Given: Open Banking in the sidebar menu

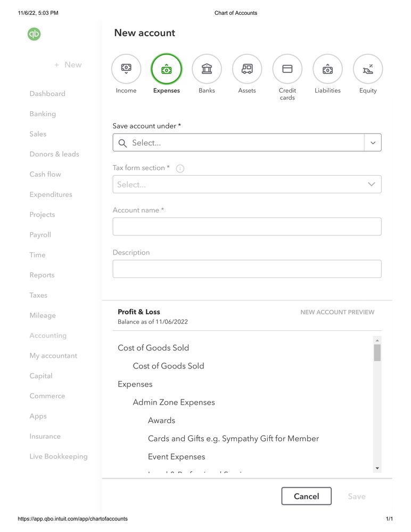Looking at the screenshot, I should click(x=43, y=114).
